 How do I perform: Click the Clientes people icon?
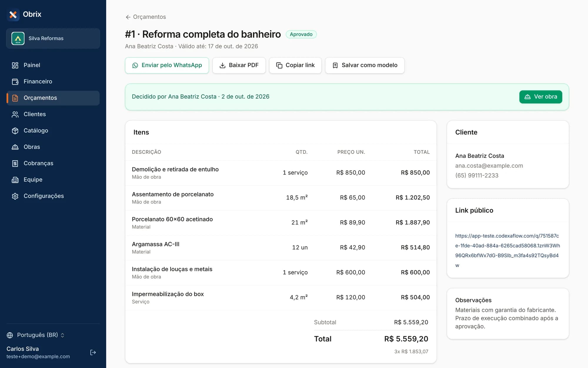(x=15, y=114)
